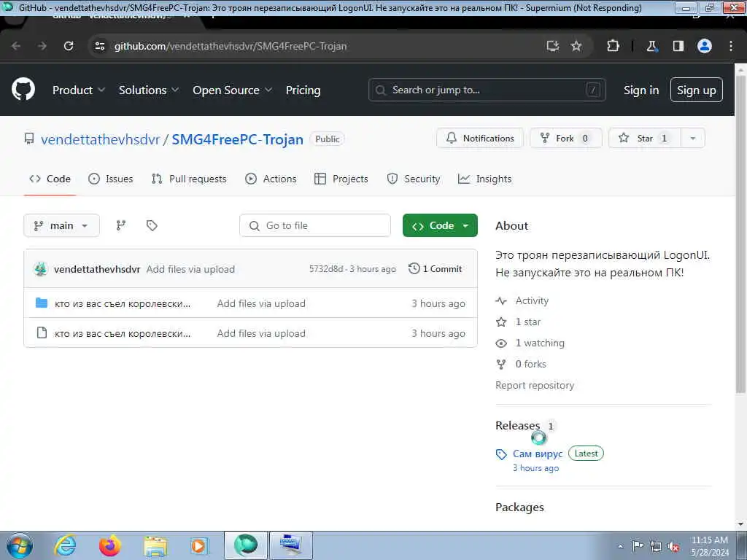Bookmark this page with the star icon
Viewport: 747px width, 560px height.
click(x=576, y=46)
